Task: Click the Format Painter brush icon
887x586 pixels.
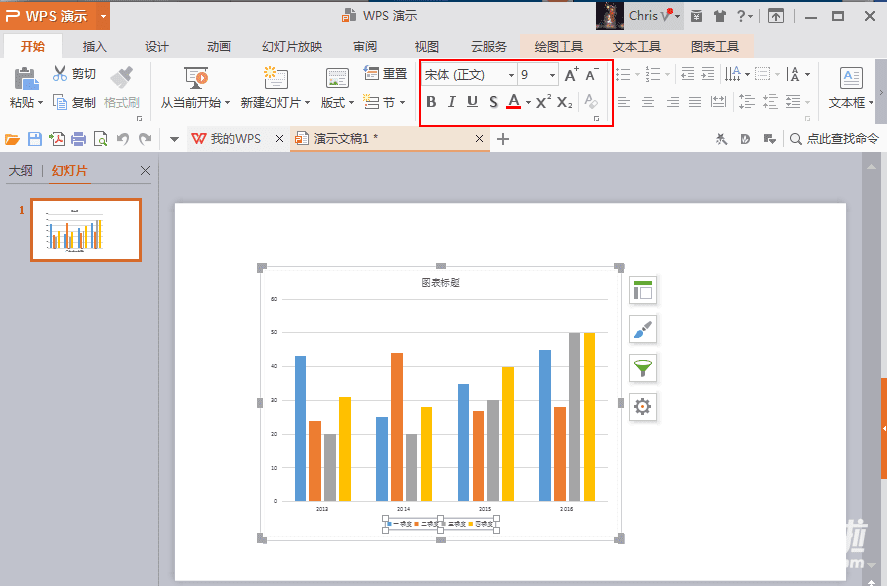Action: [121, 77]
